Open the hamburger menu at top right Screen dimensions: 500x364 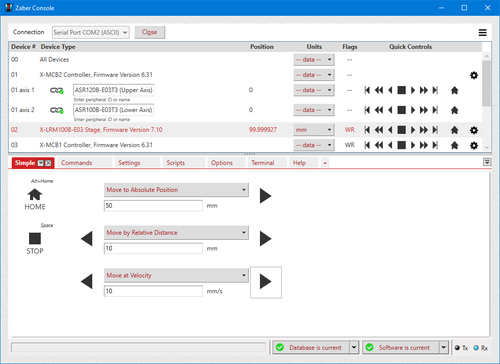pyautogui.click(x=483, y=32)
